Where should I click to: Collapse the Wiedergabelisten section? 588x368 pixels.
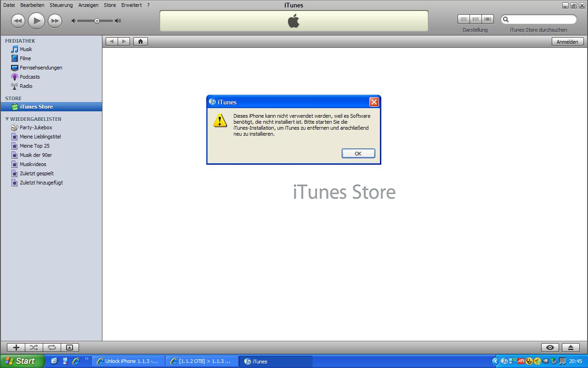[7, 119]
